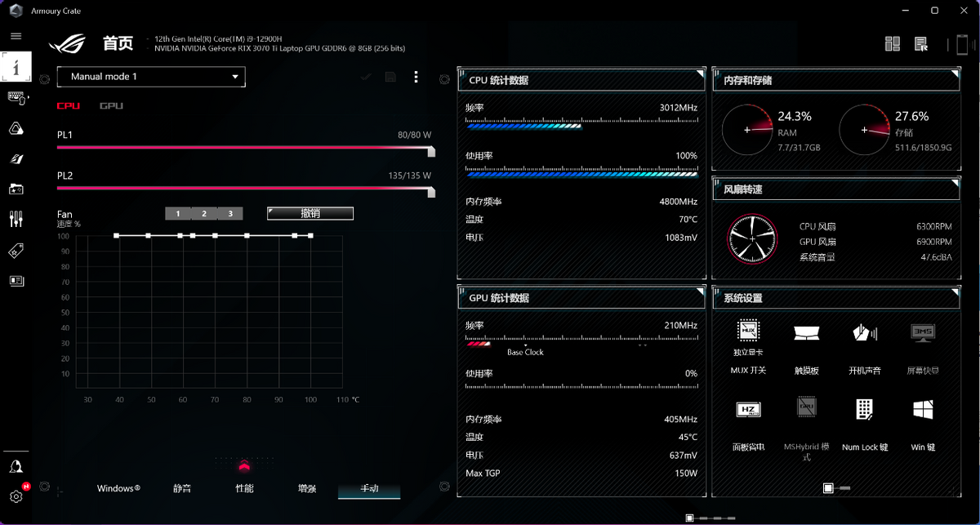
Task: Click the apply checkmark icon
Action: pos(366,77)
